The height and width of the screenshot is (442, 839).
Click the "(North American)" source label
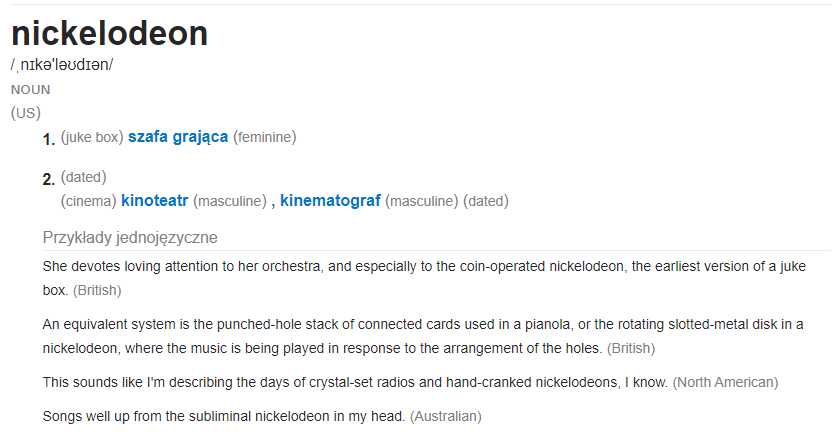(726, 383)
